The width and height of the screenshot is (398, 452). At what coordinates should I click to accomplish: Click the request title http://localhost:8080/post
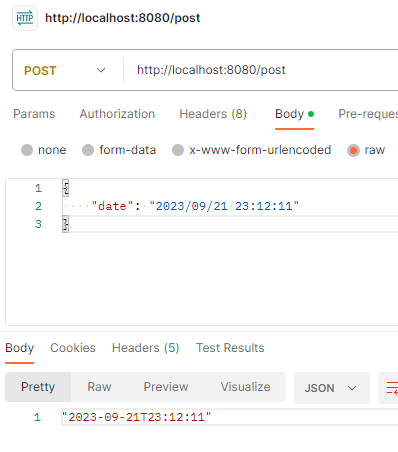(x=123, y=18)
